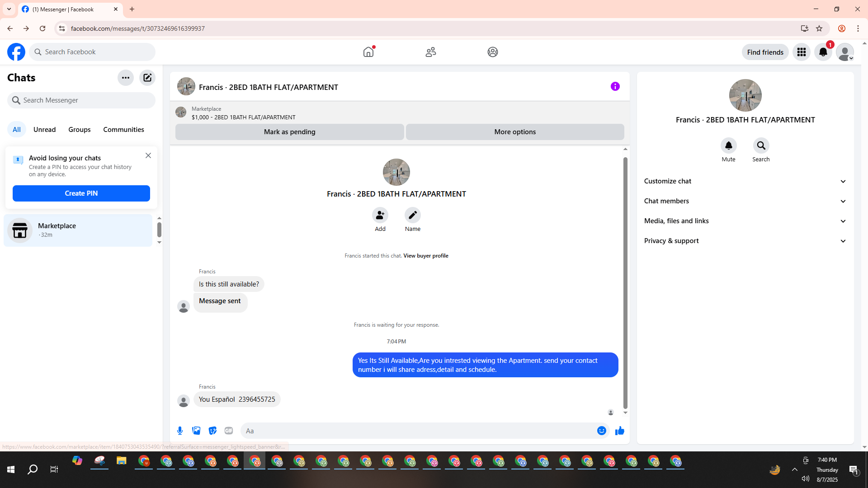Open a new browser tab
This screenshot has height=488, width=868.
point(132,9)
